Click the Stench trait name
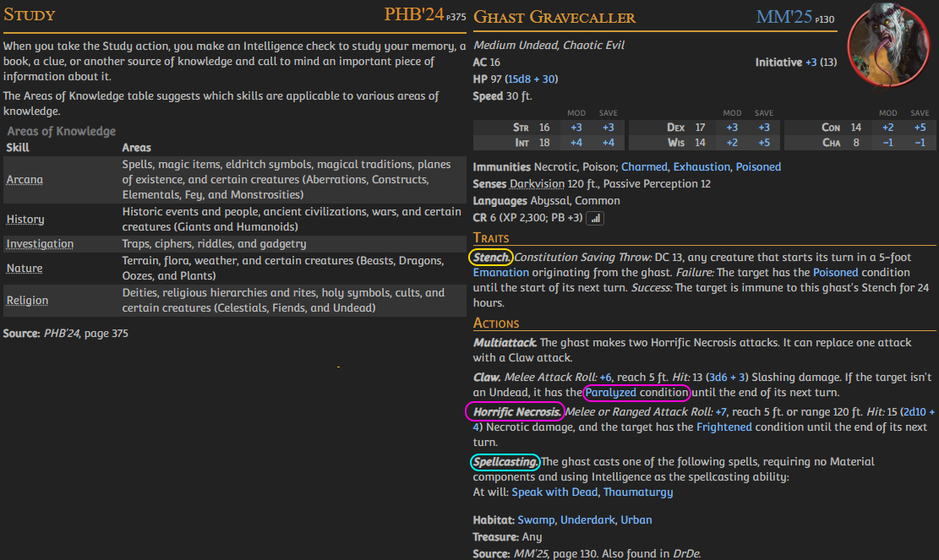The image size is (939, 560). [x=491, y=258]
